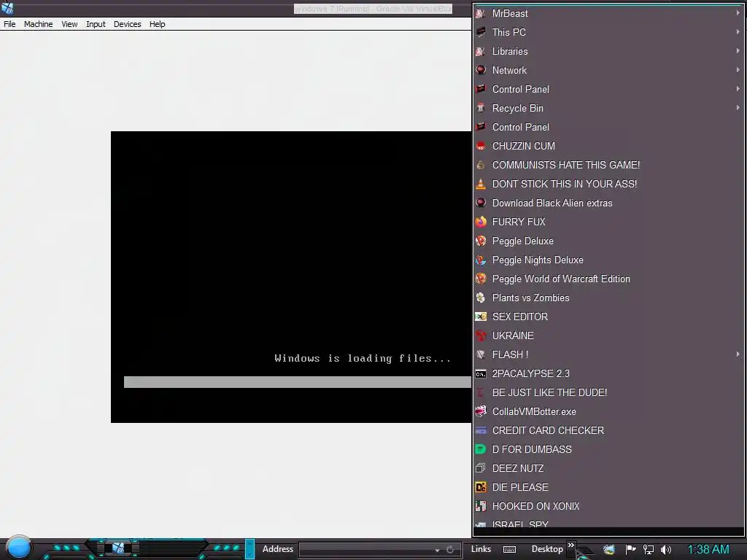Click the UKRAINE shortcut icon
Screen dimensions: 747x560
coord(481,335)
